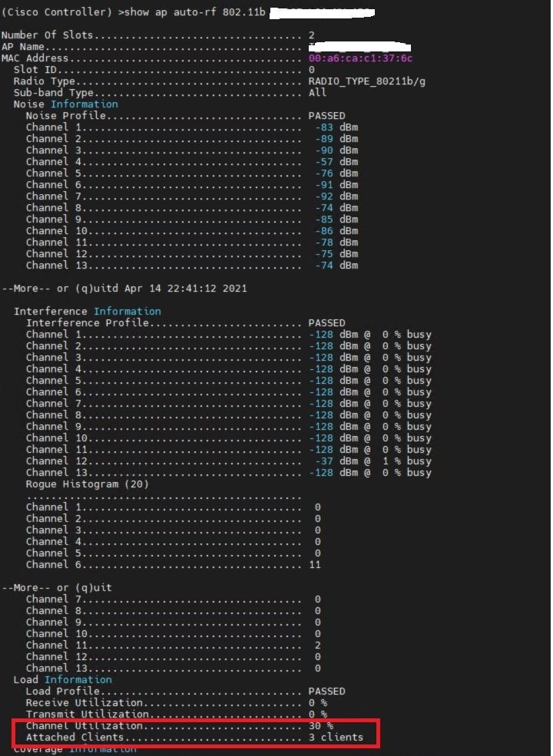Select the Interference Information heading
Image resolution: width=553 pixels, height=756 pixels.
coord(88,312)
